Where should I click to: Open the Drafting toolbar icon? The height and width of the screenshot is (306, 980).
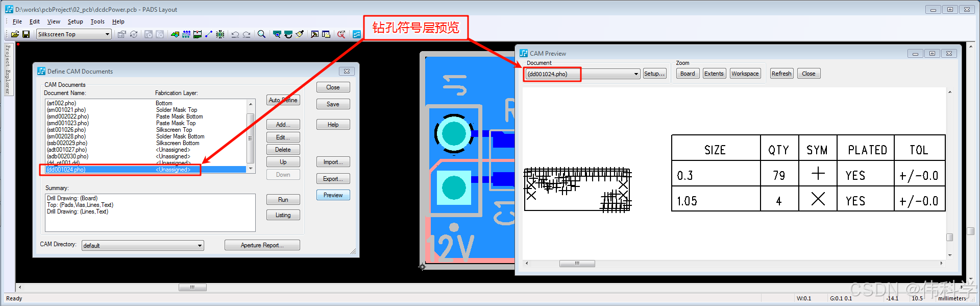(x=175, y=34)
